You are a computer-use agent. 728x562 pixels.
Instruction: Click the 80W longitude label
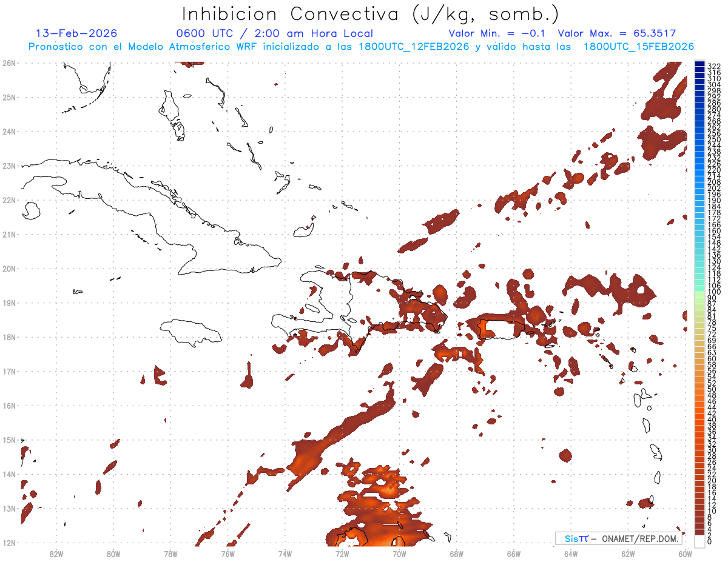click(x=113, y=554)
